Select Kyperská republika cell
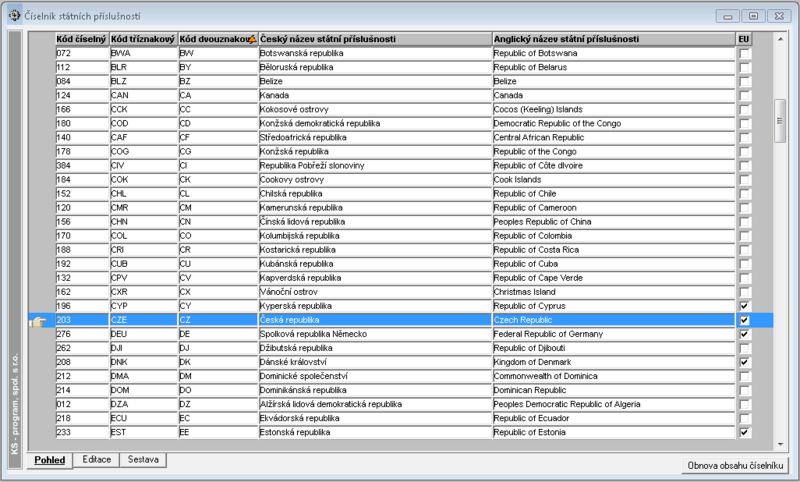The width and height of the screenshot is (800, 482). [x=375, y=306]
